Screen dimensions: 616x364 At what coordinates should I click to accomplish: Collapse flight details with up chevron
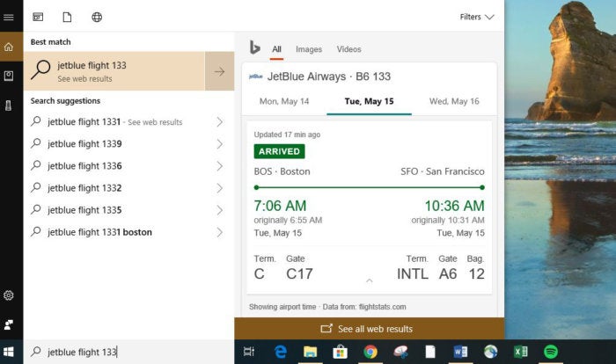pos(370,280)
